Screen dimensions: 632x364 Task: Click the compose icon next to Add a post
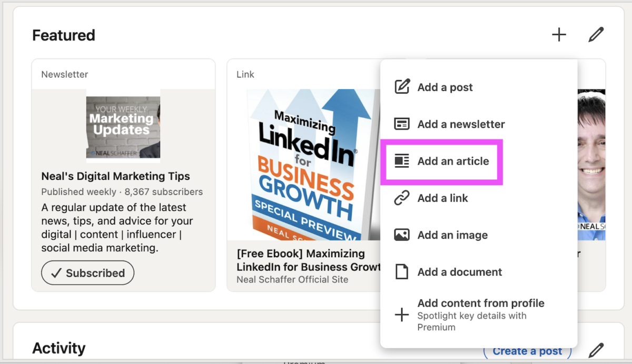402,87
